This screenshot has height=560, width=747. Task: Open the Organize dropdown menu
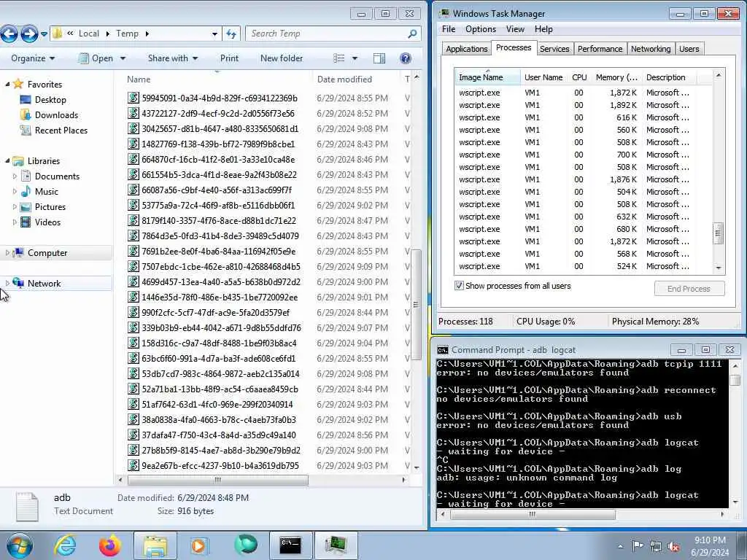(33, 58)
